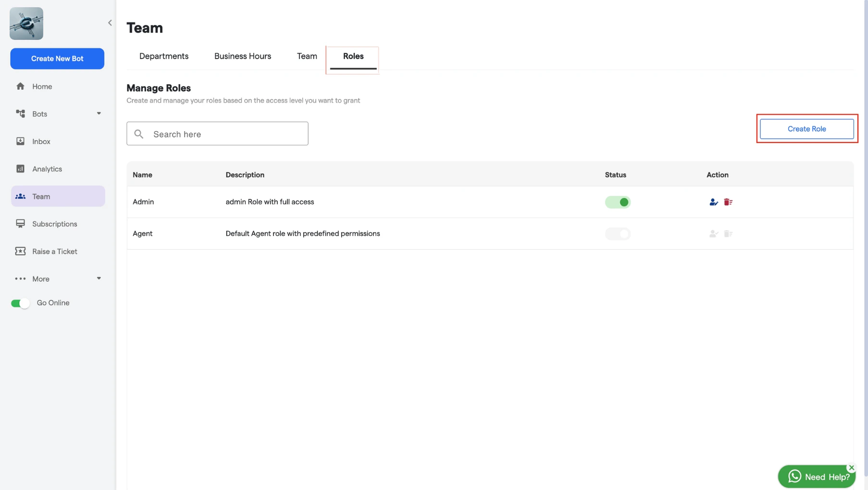Open the Need Help WhatsApp button
Image resolution: width=868 pixels, height=490 pixels.
817,477
